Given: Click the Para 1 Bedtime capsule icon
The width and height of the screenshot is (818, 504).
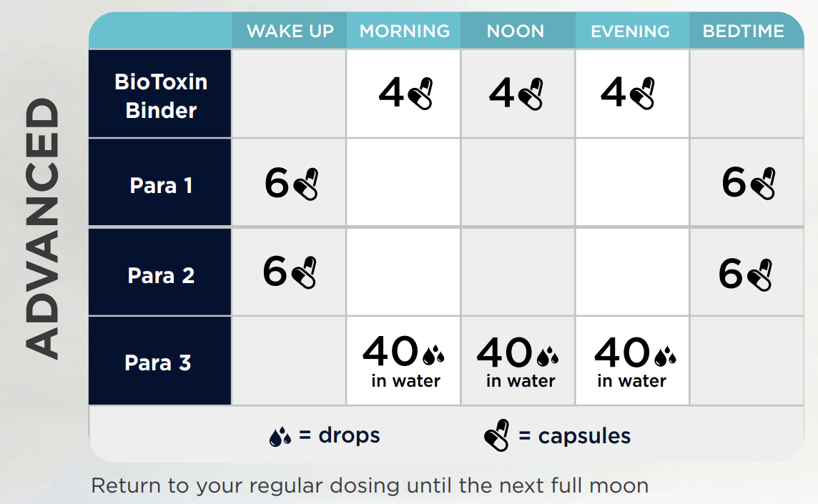Looking at the screenshot, I should (762, 183).
